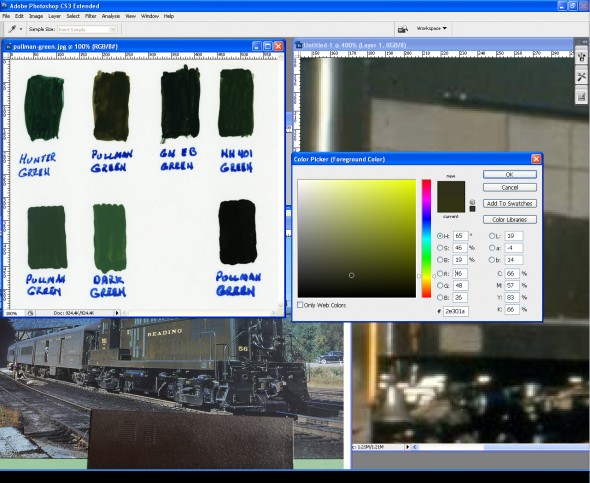The height and width of the screenshot is (483, 590).
Task: Click Add To Swatches button
Action: 509,204
